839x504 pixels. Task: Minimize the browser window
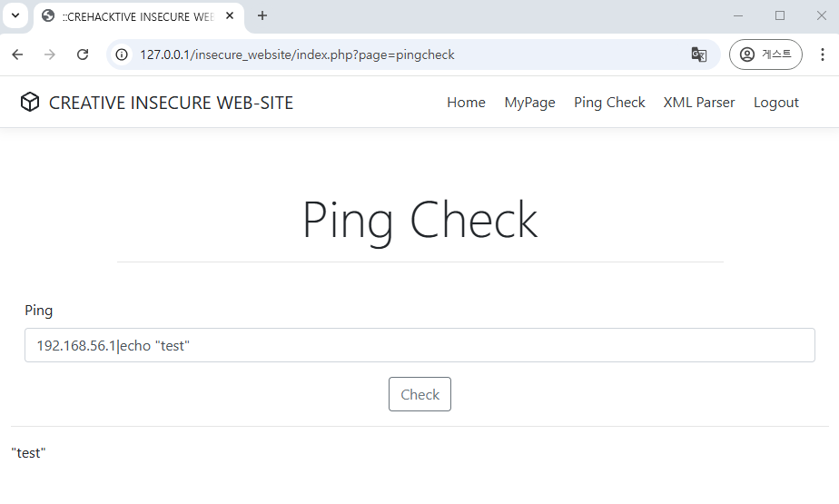738,16
